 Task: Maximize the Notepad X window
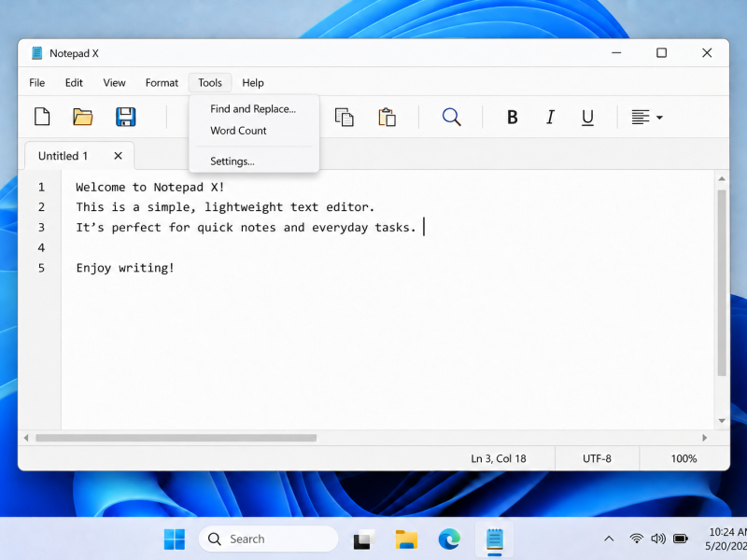tap(661, 53)
